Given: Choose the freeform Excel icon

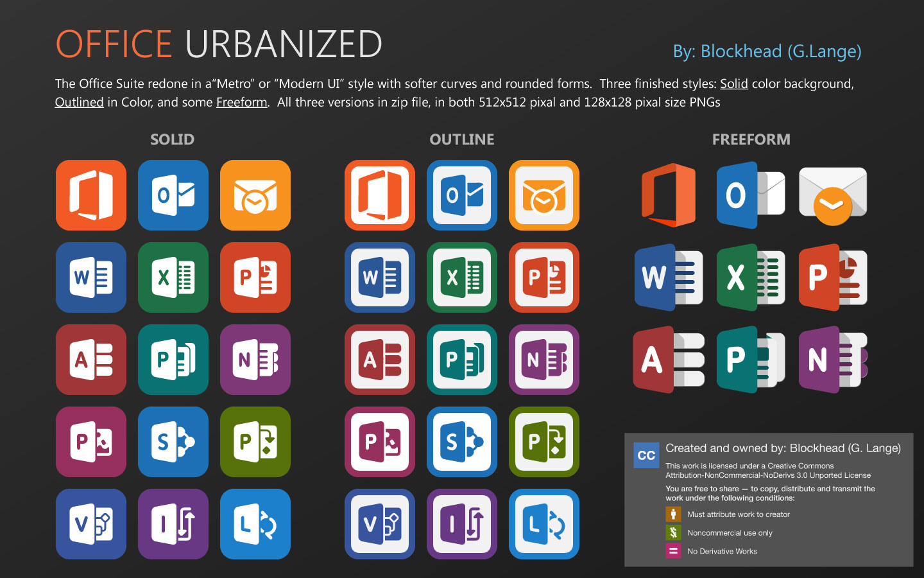Looking at the screenshot, I should (751, 277).
